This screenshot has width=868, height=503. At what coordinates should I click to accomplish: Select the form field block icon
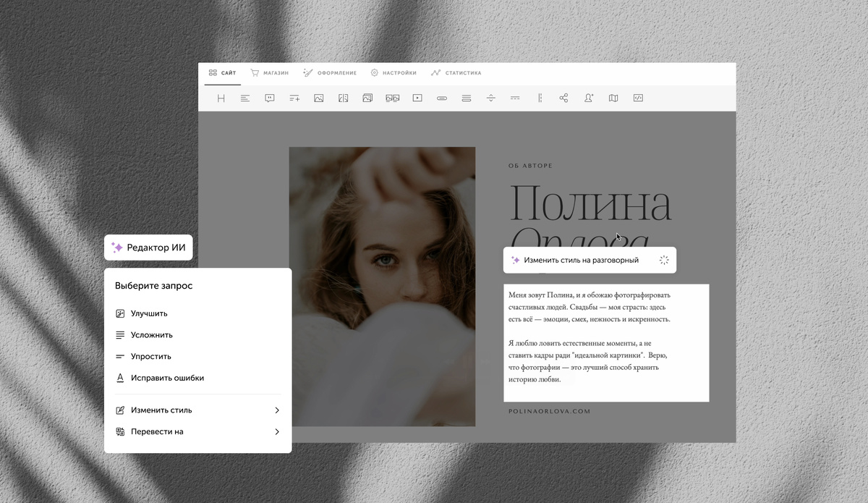[467, 98]
